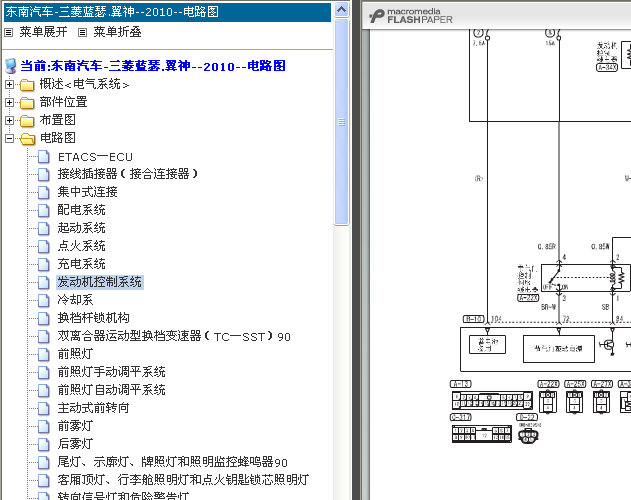Open the 前雾灯 diagram
The image size is (631, 500).
[x=75, y=426]
